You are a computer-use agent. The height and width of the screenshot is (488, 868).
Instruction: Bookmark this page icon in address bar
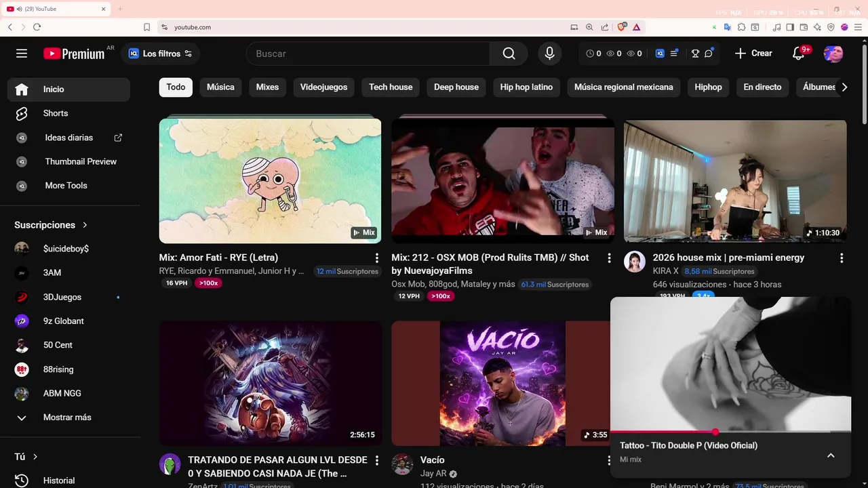click(146, 27)
